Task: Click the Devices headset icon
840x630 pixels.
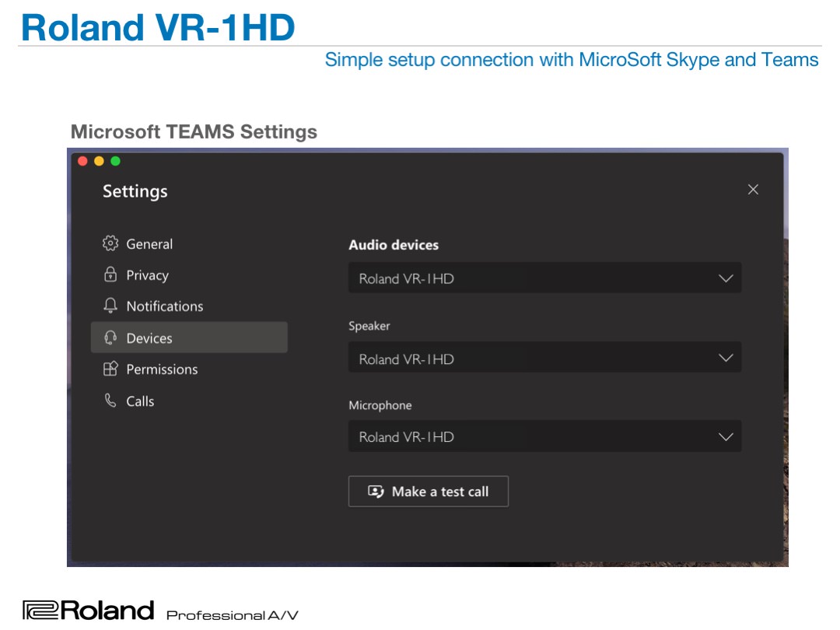Action: (x=110, y=338)
